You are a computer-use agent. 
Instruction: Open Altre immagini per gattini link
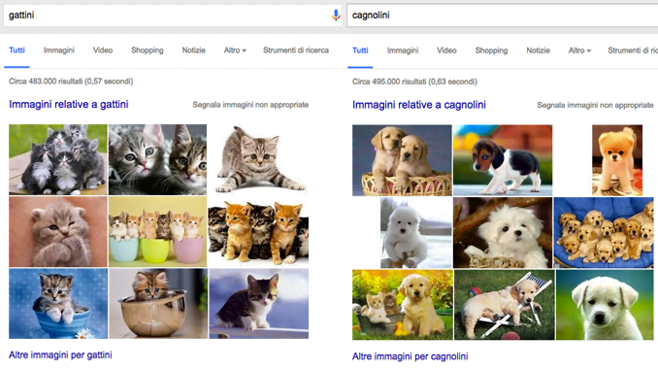pyautogui.click(x=60, y=355)
